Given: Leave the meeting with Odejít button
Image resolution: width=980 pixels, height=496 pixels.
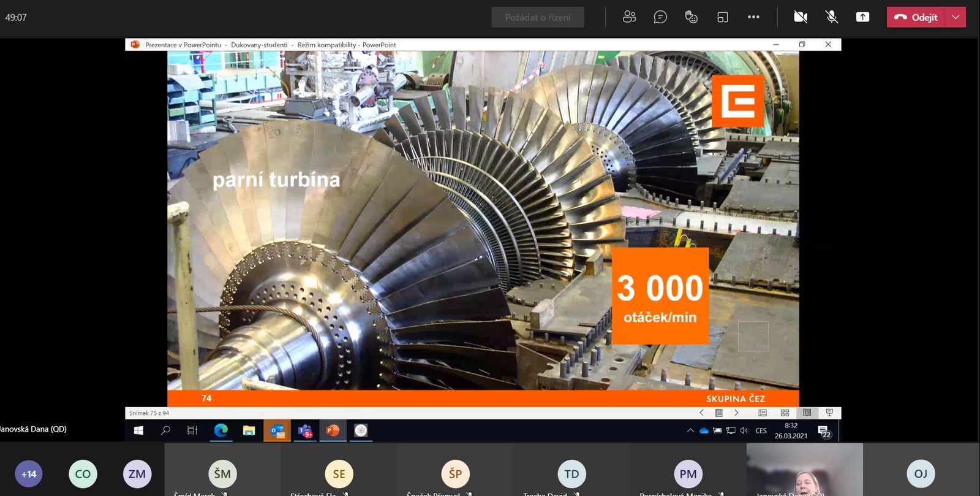Looking at the screenshot, I should (x=917, y=17).
